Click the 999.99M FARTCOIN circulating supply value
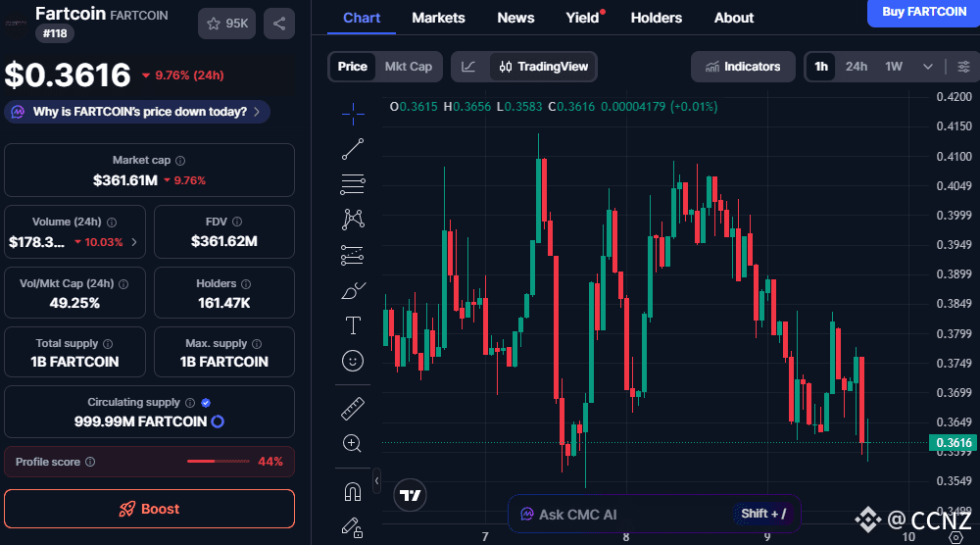This screenshot has width=980, height=545. [x=140, y=421]
